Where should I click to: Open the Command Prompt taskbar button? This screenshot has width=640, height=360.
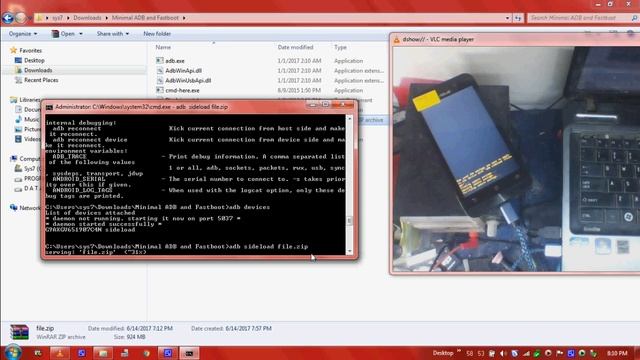coord(189,353)
